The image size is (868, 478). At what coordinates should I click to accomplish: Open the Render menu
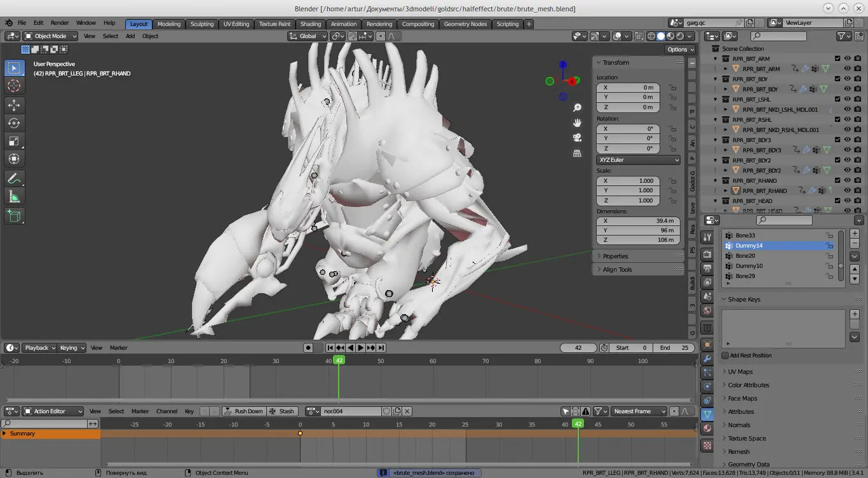(60, 23)
